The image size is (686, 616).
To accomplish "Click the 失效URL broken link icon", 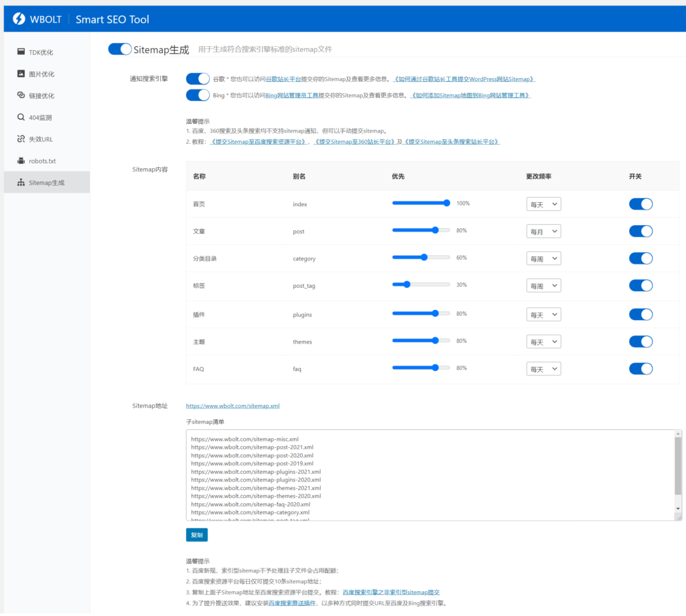I will coord(21,139).
